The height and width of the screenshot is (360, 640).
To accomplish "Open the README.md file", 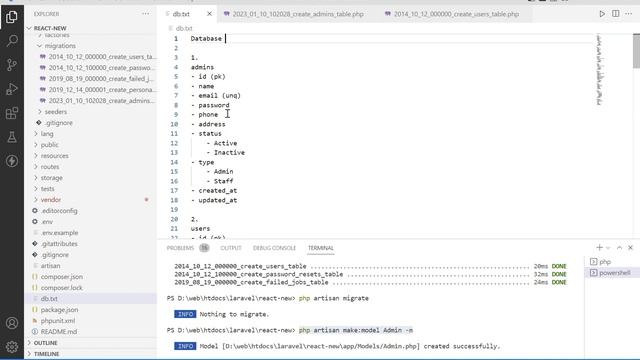I will coord(58,332).
